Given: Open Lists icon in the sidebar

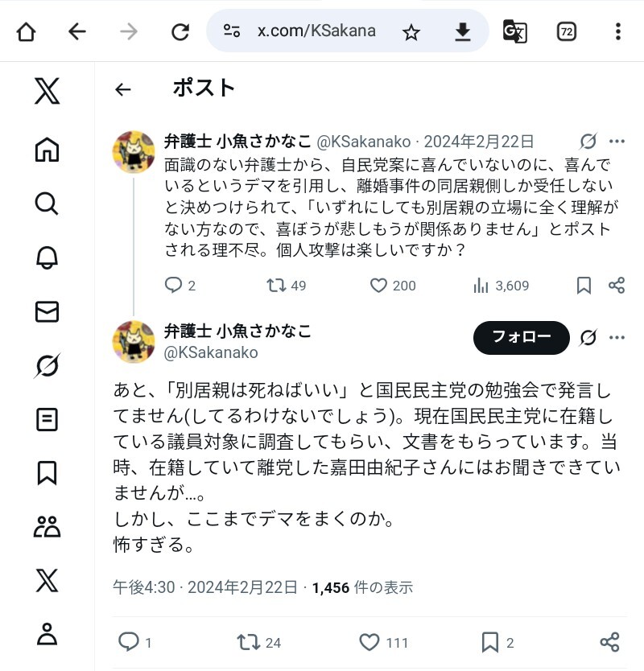Looking at the screenshot, I should click(x=47, y=419).
